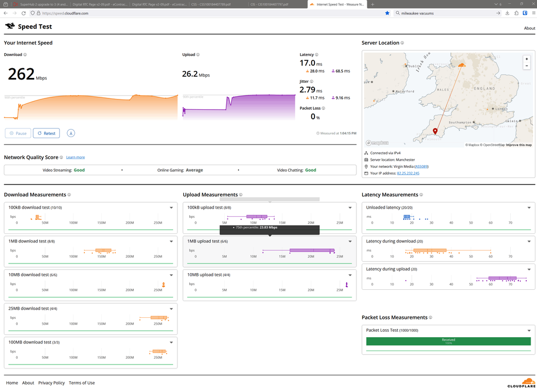
Task: Click the Pause button
Action: pos(18,133)
